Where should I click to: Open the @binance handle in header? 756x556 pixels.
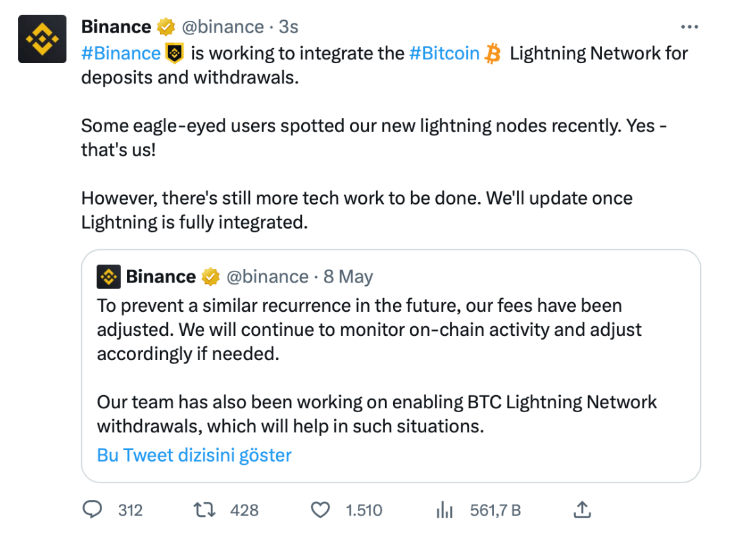[223, 27]
